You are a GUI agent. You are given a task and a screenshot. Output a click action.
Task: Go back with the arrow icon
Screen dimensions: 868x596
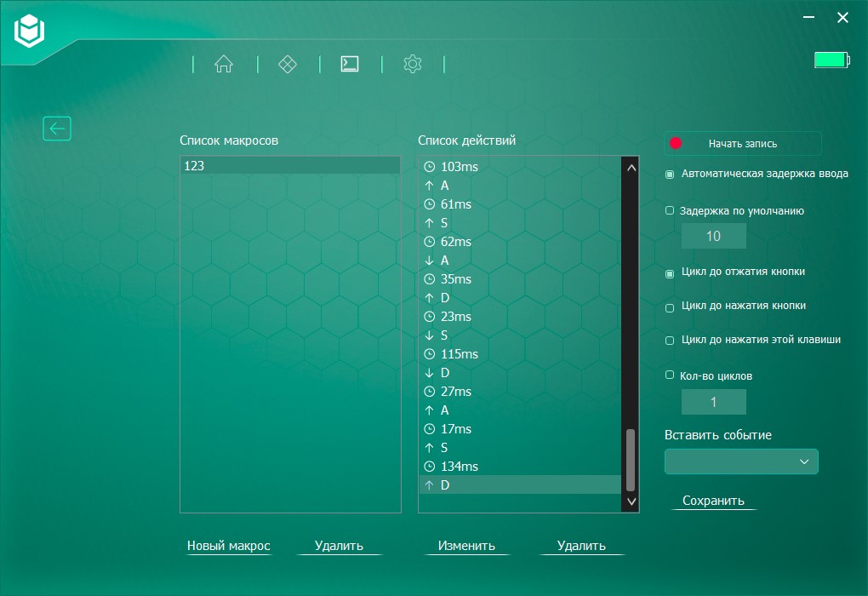[x=57, y=129]
